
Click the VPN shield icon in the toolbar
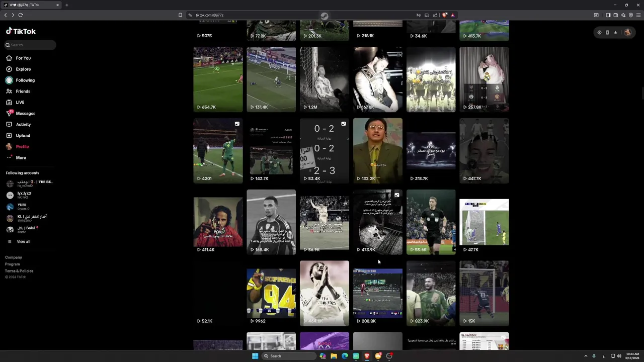(x=630, y=15)
